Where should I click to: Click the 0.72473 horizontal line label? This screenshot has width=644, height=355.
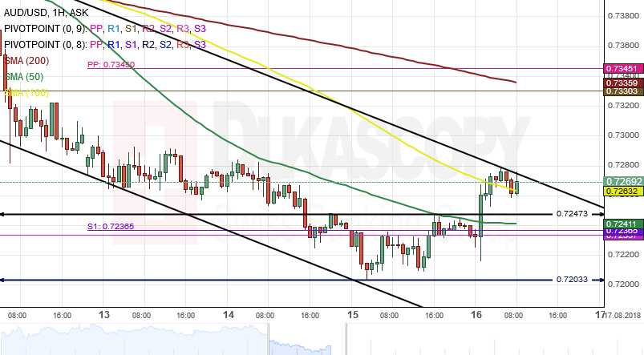click(572, 214)
